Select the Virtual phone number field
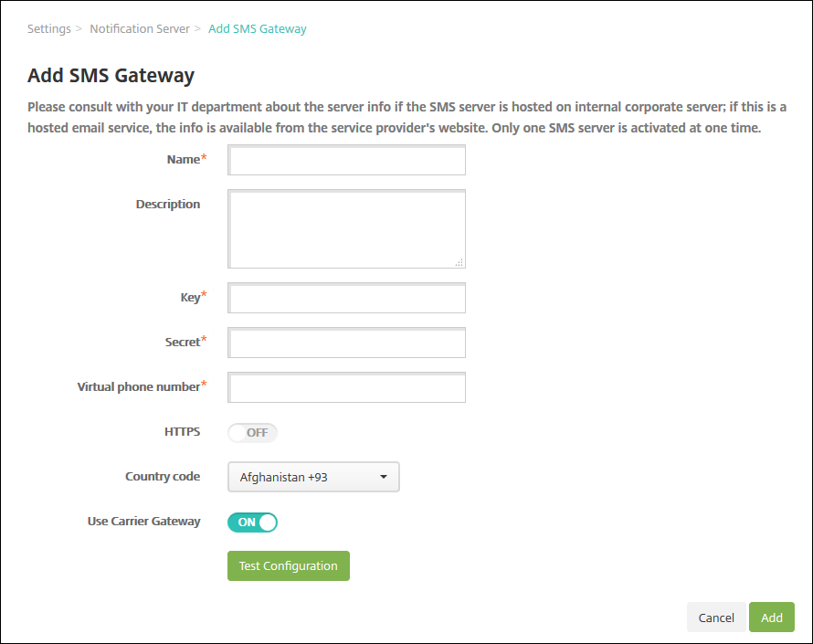 (x=346, y=387)
